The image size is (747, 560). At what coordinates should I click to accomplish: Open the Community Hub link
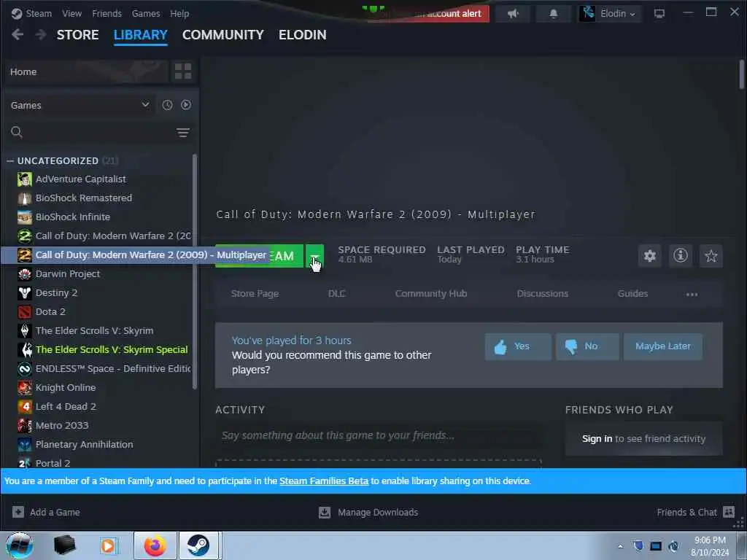pyautogui.click(x=430, y=294)
